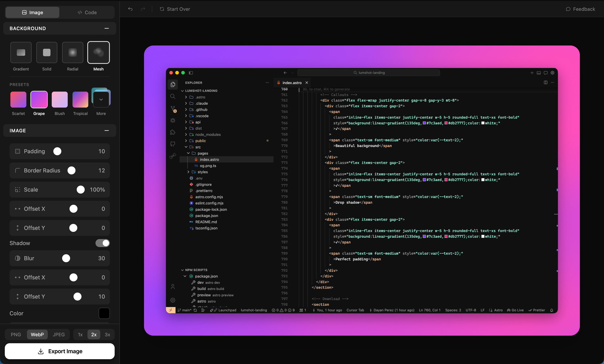The image size is (604, 364).
Task: Click the Export Image button
Action: 59,351
